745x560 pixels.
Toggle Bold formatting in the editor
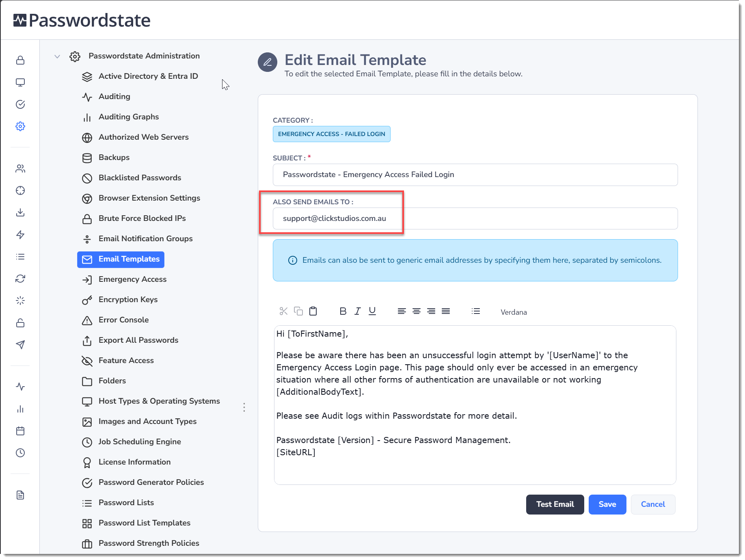click(343, 311)
